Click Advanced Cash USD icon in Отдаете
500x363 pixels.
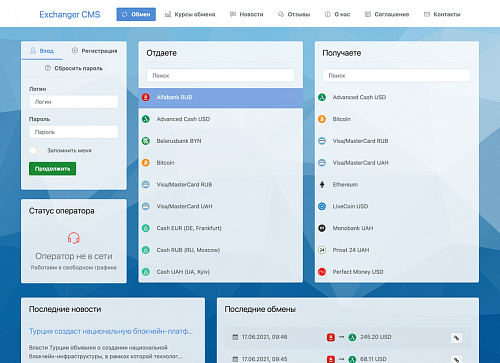146,119
